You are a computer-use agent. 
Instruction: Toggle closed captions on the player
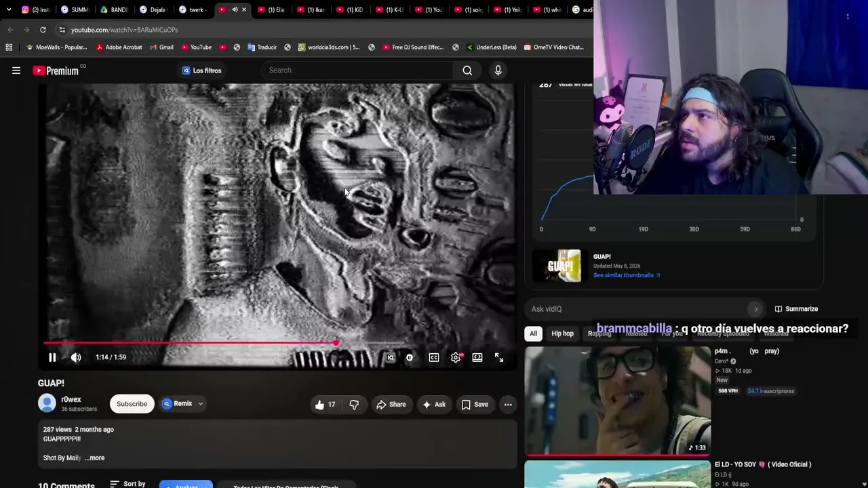(434, 357)
